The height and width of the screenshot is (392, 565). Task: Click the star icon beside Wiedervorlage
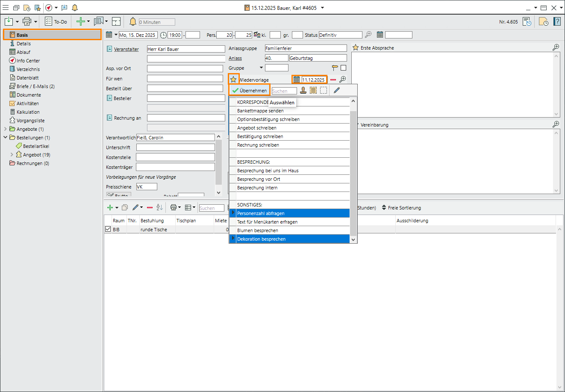[233, 80]
